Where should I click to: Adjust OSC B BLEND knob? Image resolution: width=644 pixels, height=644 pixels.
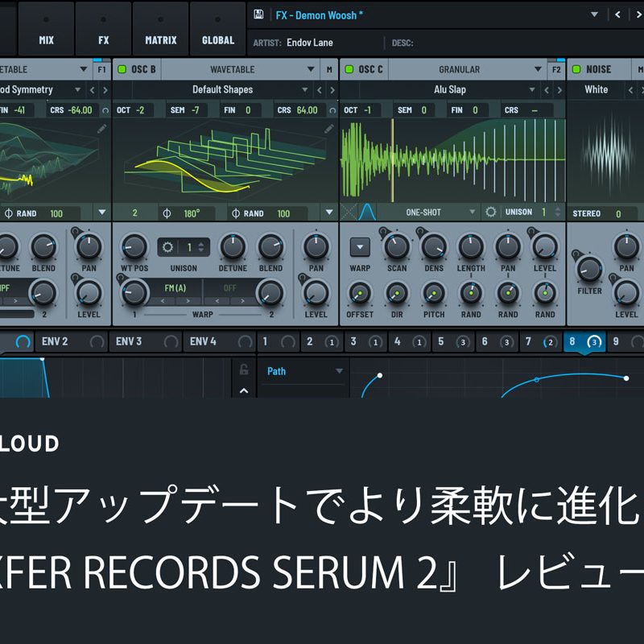(270, 247)
